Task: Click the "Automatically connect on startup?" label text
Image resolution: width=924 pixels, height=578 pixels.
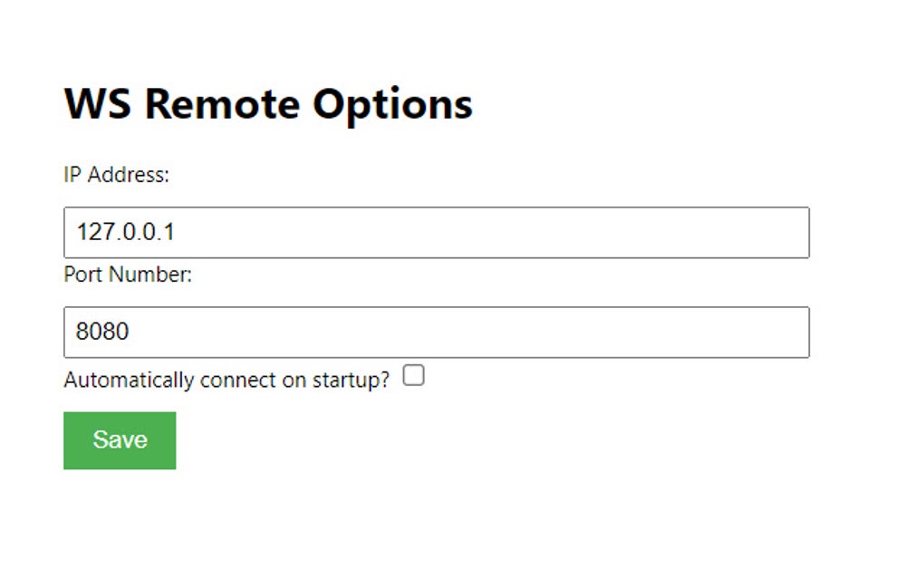Action: pyautogui.click(x=226, y=380)
